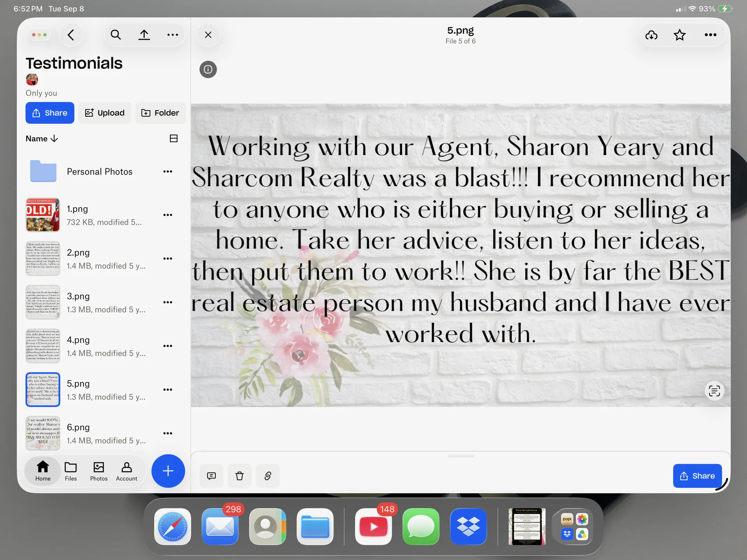Open search in Dropbox sidebar
The image size is (747, 560).
116,35
